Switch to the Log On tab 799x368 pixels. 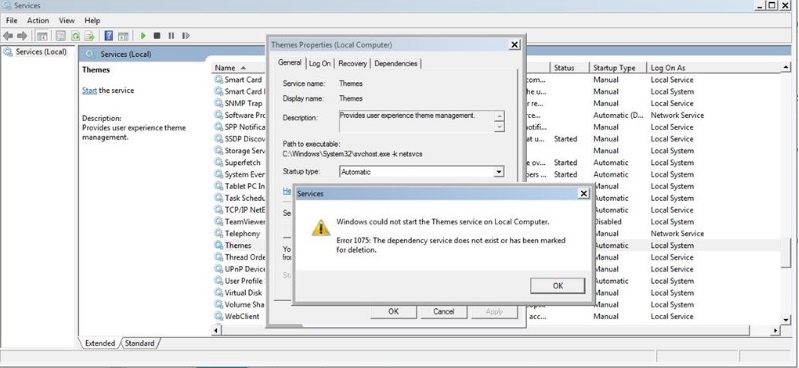tap(319, 64)
